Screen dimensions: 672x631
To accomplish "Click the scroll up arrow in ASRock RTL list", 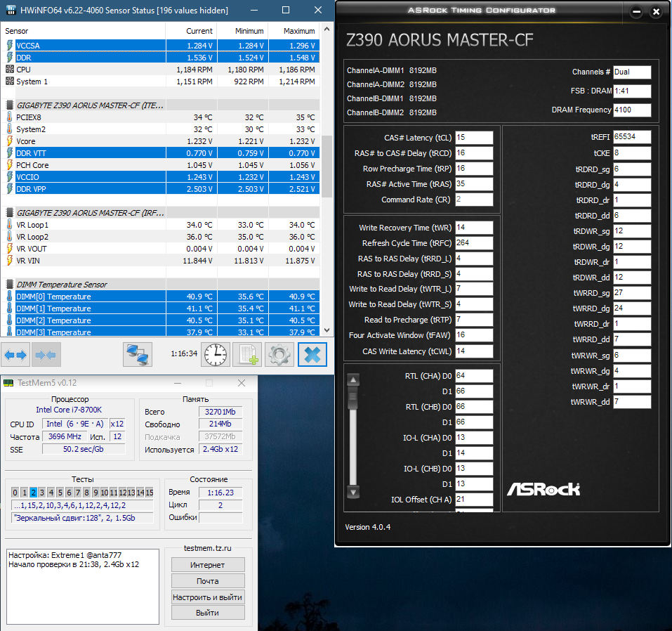I will point(353,380).
